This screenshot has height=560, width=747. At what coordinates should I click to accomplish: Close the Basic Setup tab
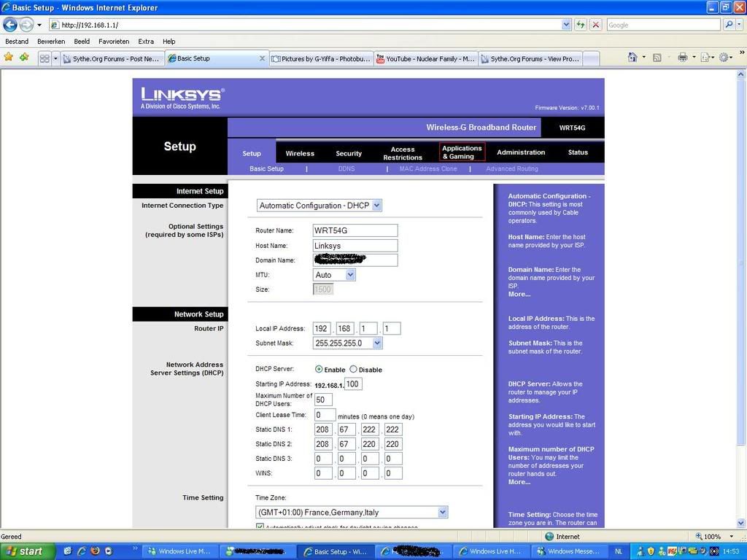pyautogui.click(x=262, y=58)
